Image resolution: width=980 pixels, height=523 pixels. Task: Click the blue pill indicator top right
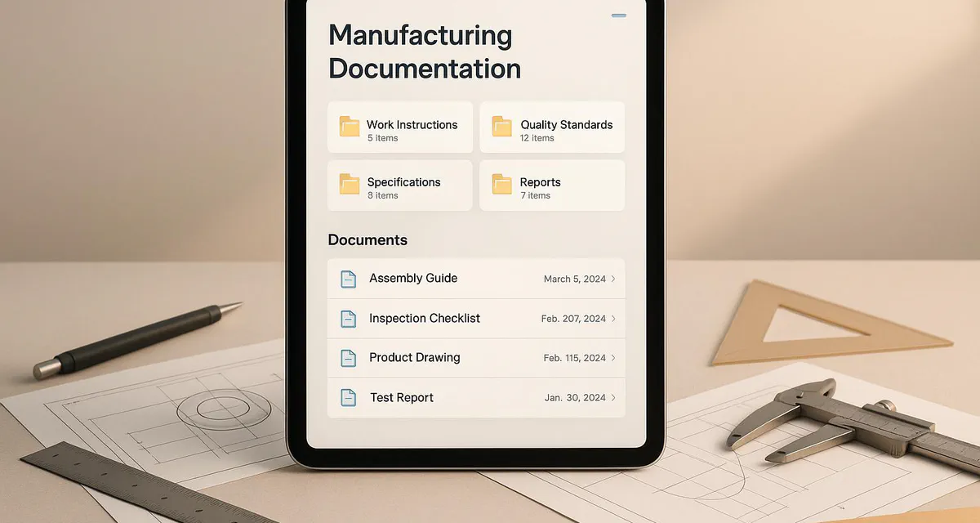618,14
